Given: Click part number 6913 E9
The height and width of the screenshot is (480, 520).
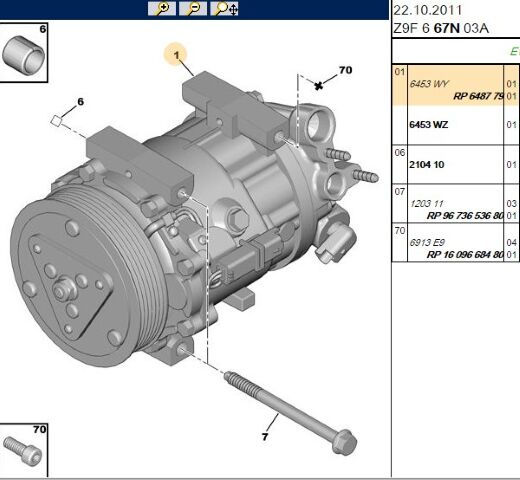Looking at the screenshot, I should point(427,242).
